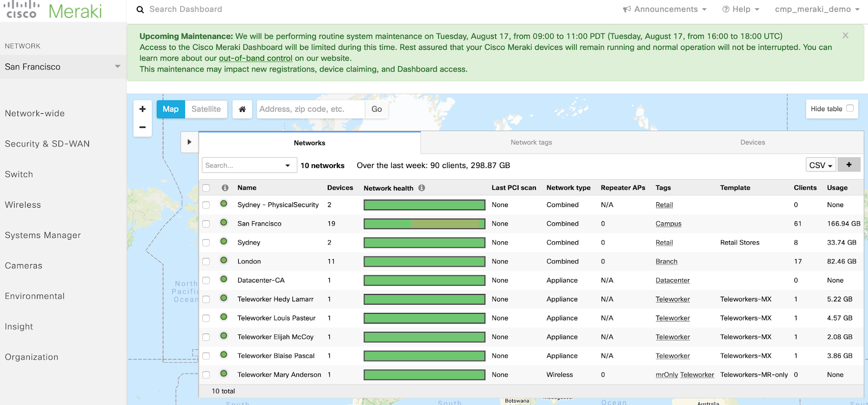Open the mrOnly tag link

[667, 375]
